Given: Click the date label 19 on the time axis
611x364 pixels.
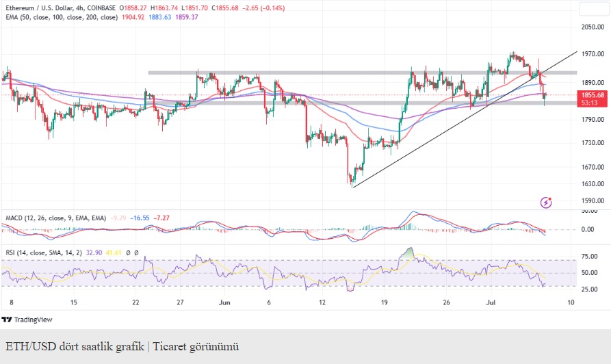Looking at the screenshot, I should pos(385,302).
